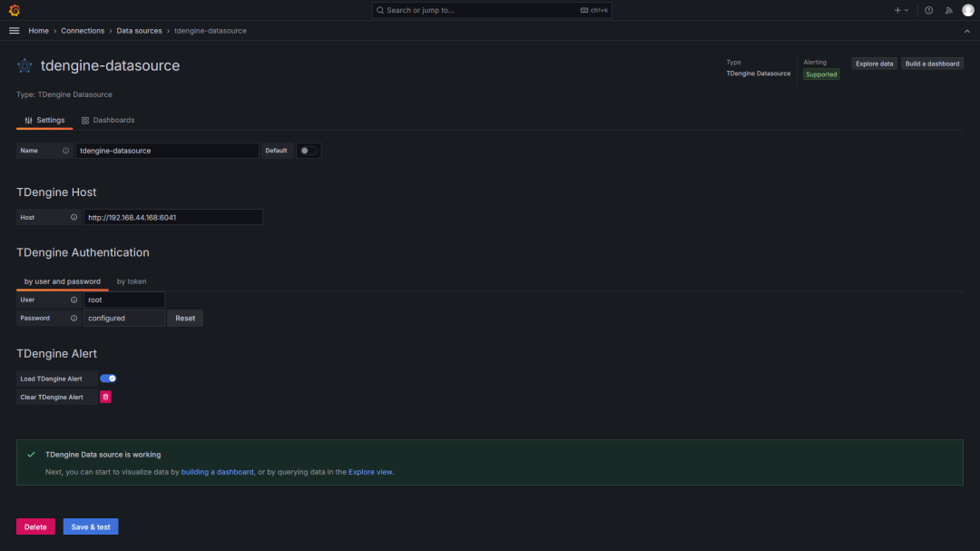The image size is (980, 551).
Task: Click the TDengine datasource logo icon
Action: (24, 65)
